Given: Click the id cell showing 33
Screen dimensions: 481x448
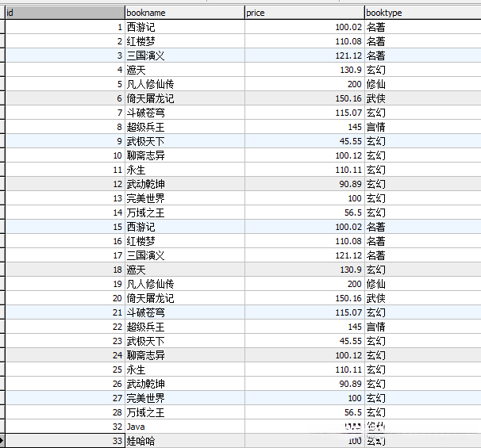Looking at the screenshot, I should tap(65, 441).
